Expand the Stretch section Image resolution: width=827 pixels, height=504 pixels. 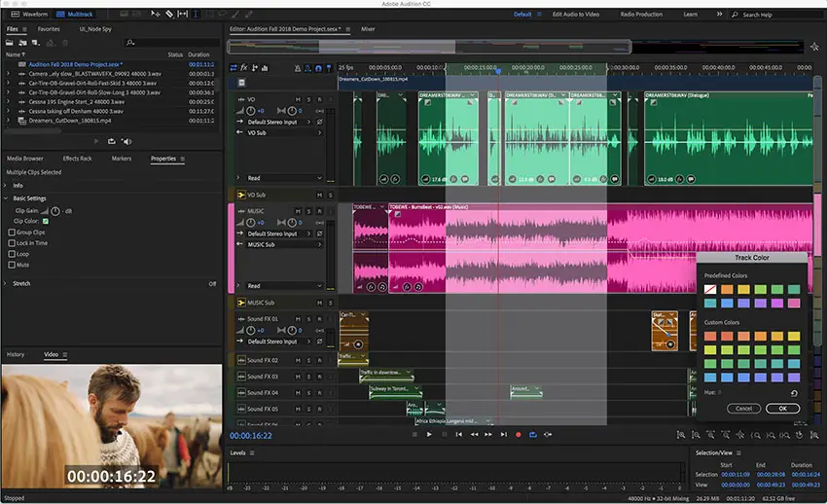pyautogui.click(x=6, y=284)
